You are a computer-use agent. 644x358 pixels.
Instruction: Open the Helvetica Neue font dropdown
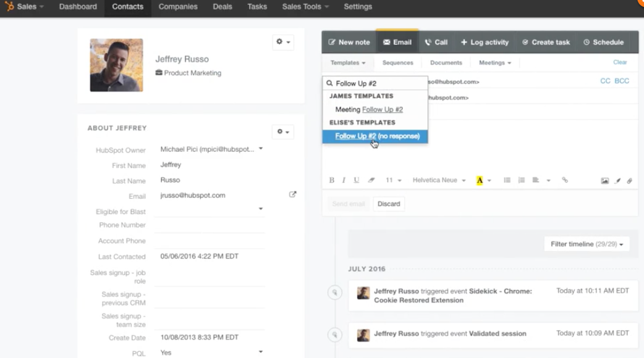tap(439, 180)
